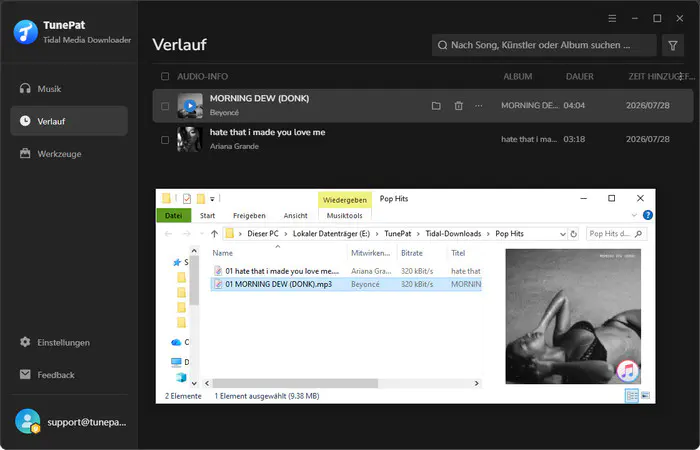Open Feedback in the sidebar

[69, 375]
